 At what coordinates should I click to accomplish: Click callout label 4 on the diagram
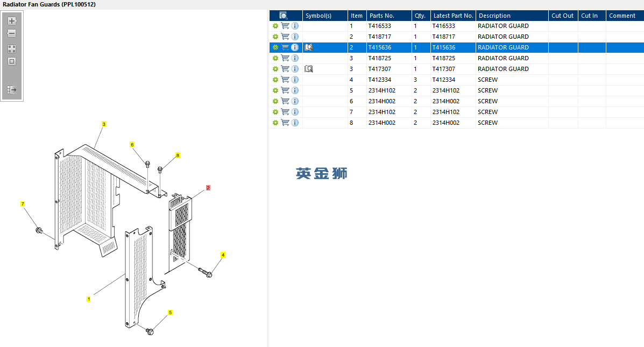point(223,254)
